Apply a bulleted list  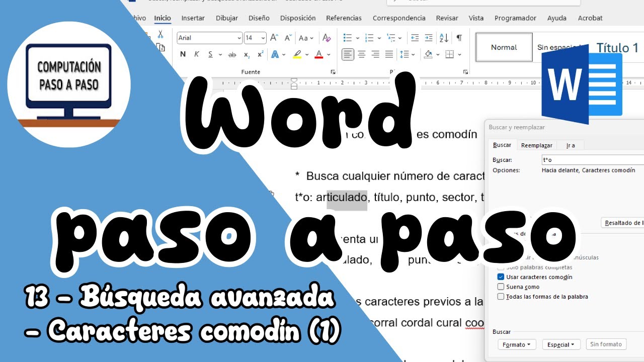(347, 38)
